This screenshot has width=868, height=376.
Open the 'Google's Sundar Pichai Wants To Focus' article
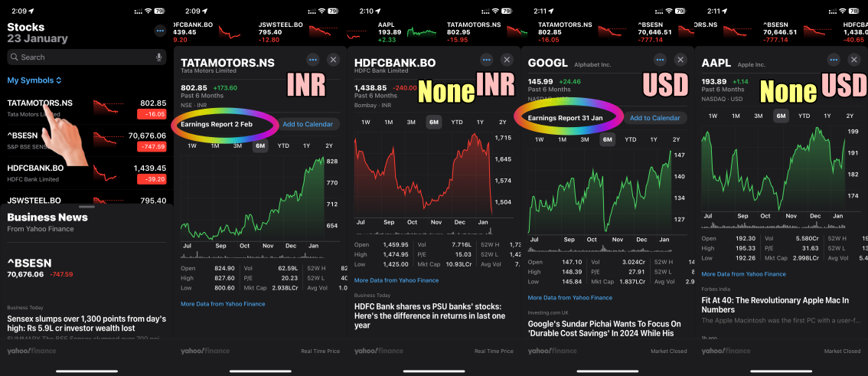(x=605, y=329)
